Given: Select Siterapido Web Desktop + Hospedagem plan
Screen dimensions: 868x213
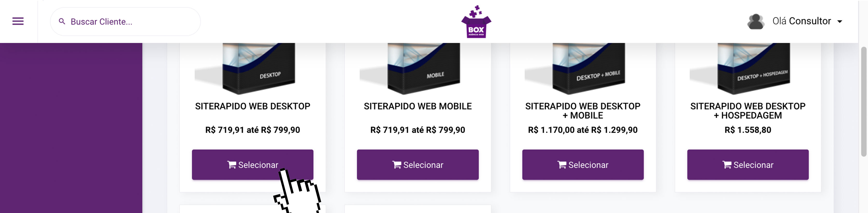Looking at the screenshot, I should [748, 165].
